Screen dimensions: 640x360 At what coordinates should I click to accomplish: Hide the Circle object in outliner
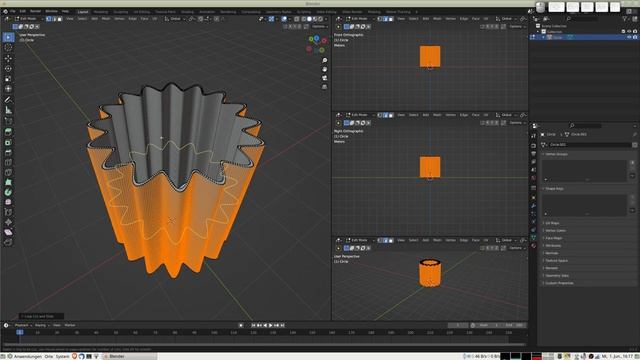629,37
